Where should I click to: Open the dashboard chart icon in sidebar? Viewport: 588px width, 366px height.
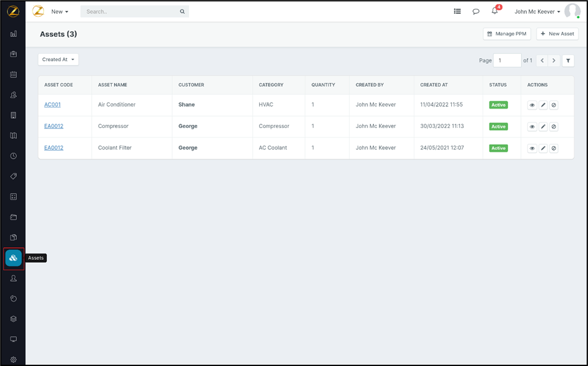(13, 34)
